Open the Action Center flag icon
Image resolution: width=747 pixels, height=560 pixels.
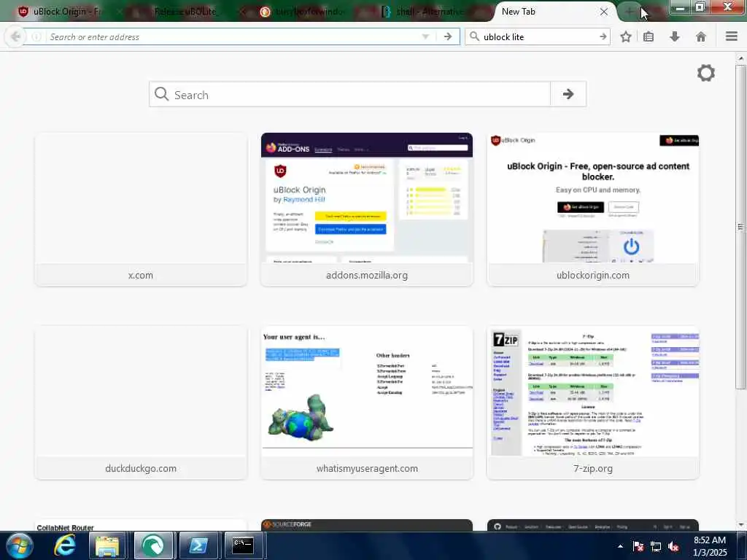pyautogui.click(x=638, y=546)
